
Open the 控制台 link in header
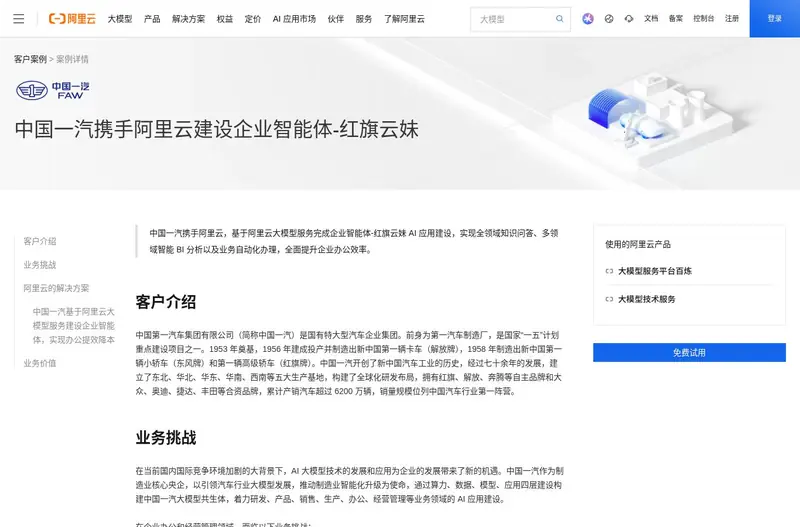tap(704, 18)
